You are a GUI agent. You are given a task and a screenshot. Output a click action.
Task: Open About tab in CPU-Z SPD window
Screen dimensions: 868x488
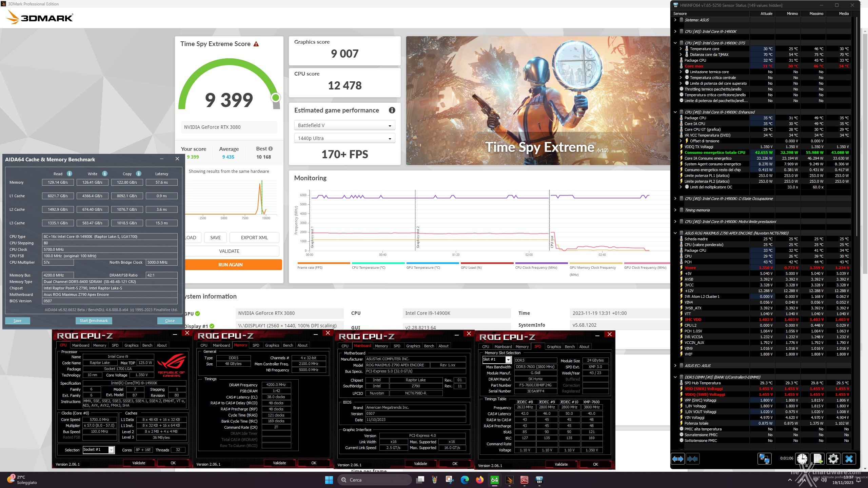pos(584,347)
